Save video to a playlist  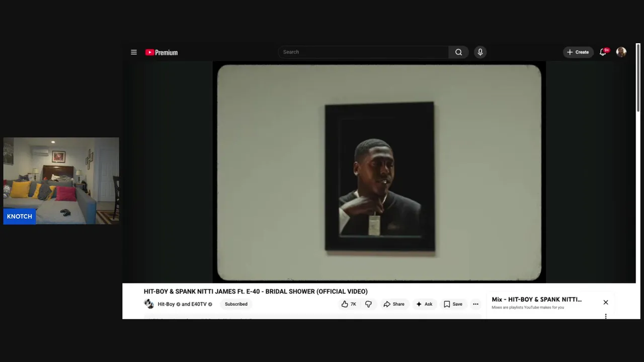pos(453,304)
